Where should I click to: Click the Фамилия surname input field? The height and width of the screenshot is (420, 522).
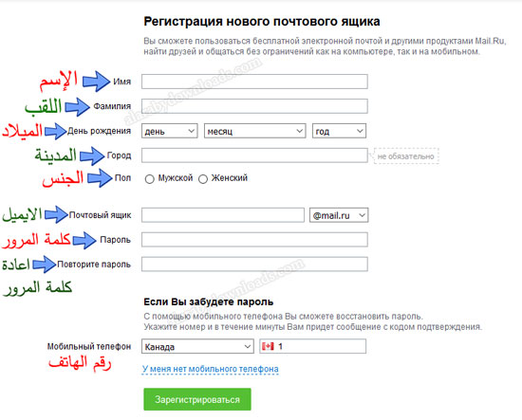click(254, 106)
